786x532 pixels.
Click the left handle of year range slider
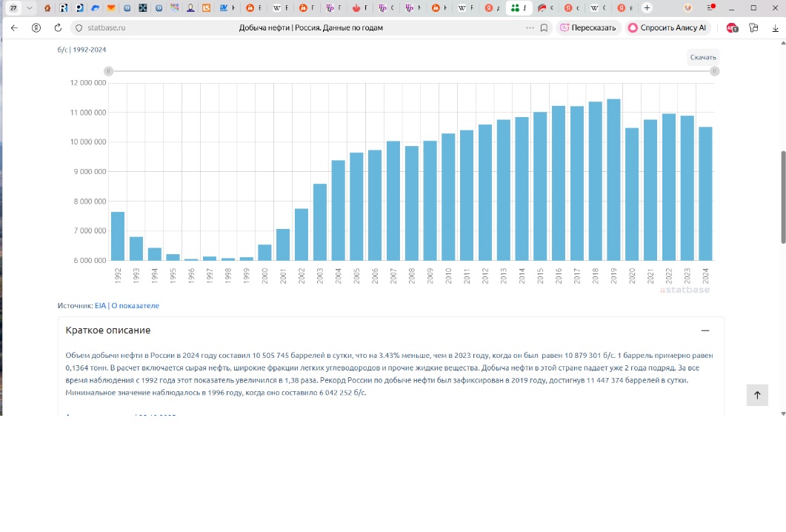point(108,71)
